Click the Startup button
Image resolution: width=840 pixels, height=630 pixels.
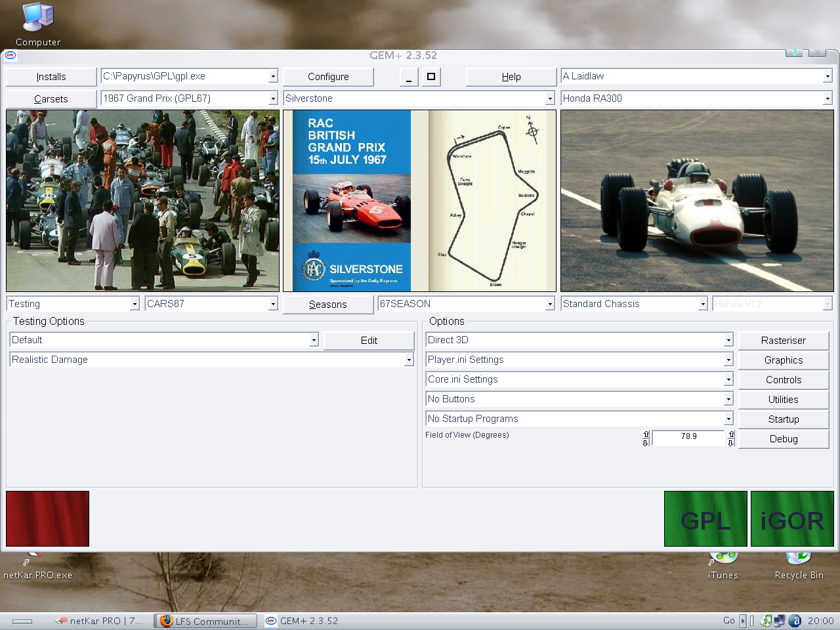(x=784, y=419)
